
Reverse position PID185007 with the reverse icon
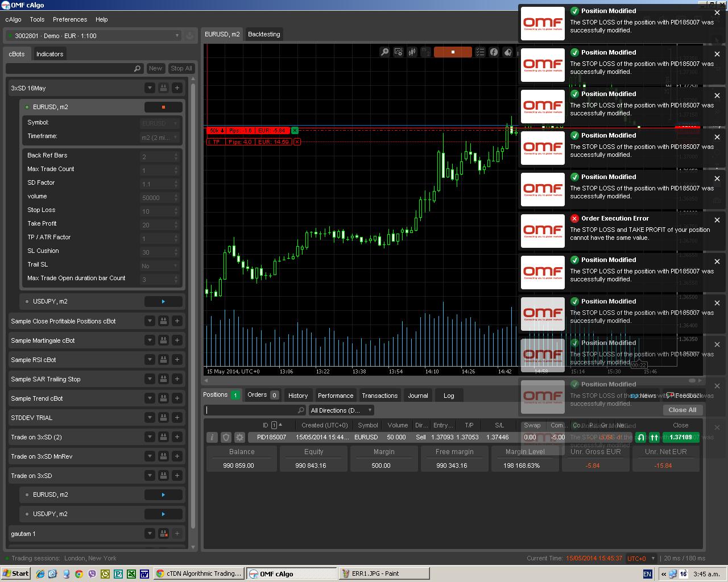pyautogui.click(x=641, y=437)
